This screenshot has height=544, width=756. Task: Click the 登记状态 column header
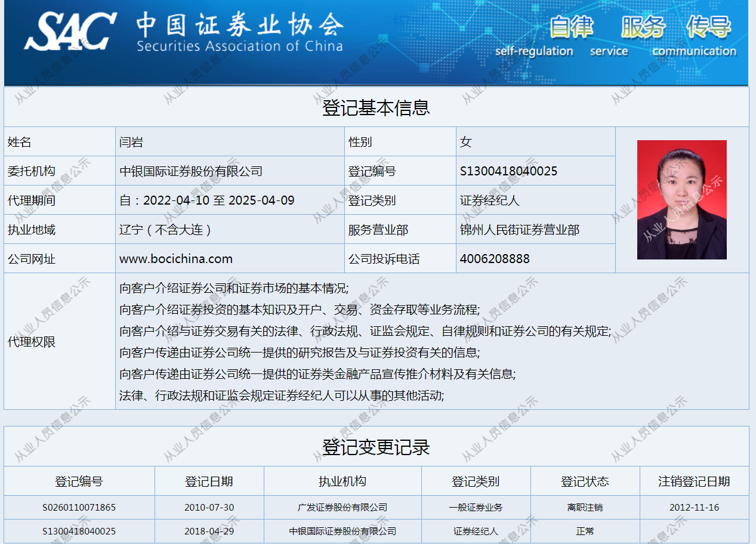[x=585, y=481]
